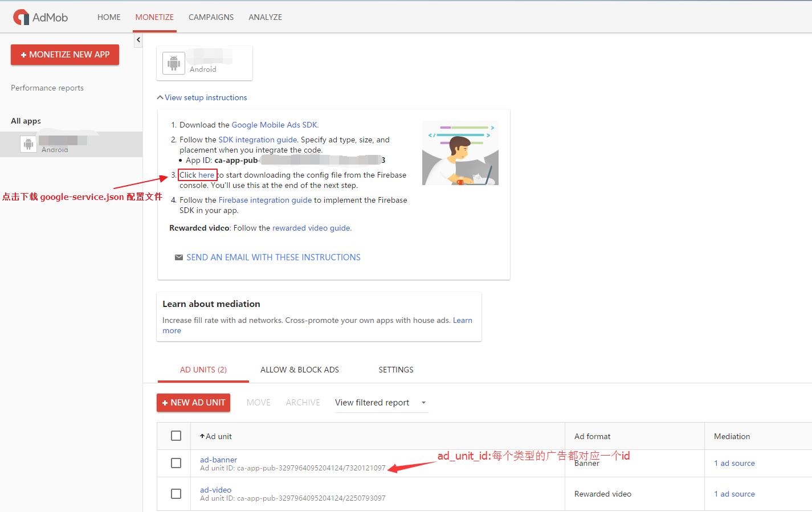Sort by the Ad unit column arrow
Image resolution: width=812 pixels, height=512 pixels.
tap(202, 436)
